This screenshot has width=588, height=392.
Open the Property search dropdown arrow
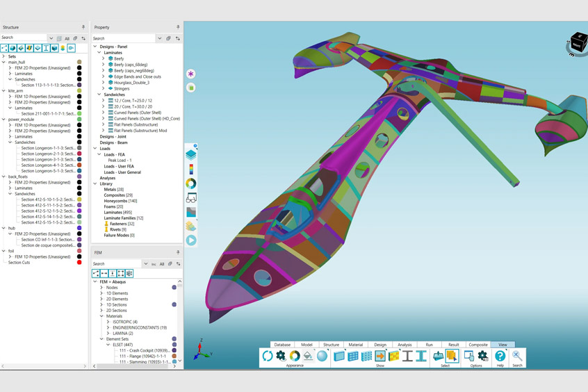click(x=160, y=38)
